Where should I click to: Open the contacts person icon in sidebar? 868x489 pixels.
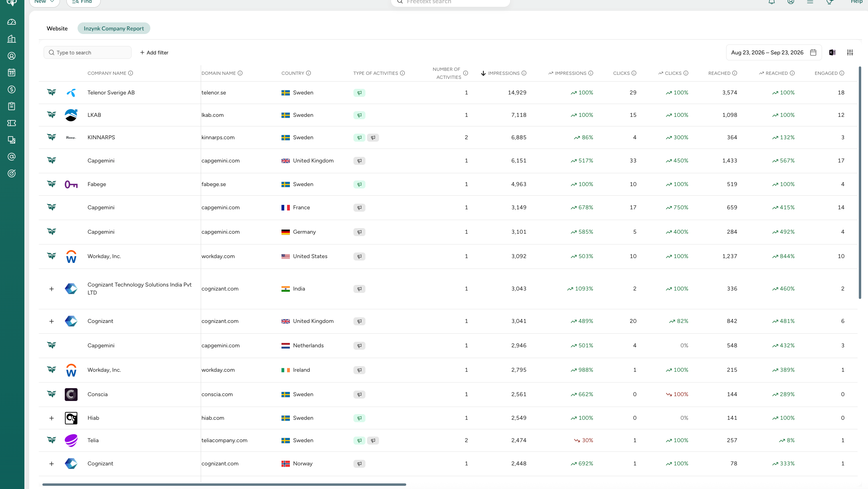(x=12, y=56)
